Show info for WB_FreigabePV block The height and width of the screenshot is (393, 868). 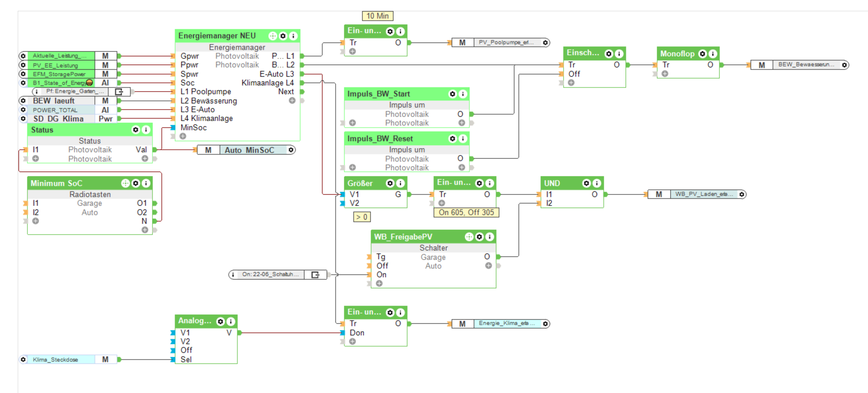pyautogui.click(x=490, y=236)
